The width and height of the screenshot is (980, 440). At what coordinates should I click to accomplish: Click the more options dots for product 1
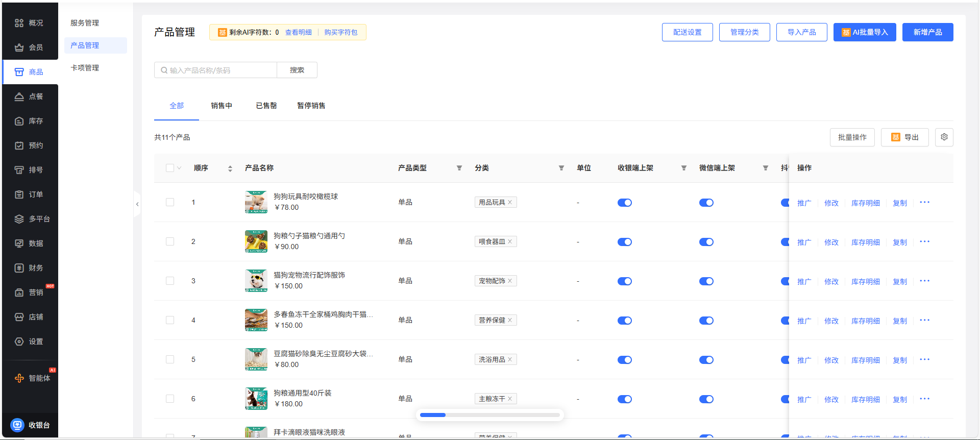point(924,203)
